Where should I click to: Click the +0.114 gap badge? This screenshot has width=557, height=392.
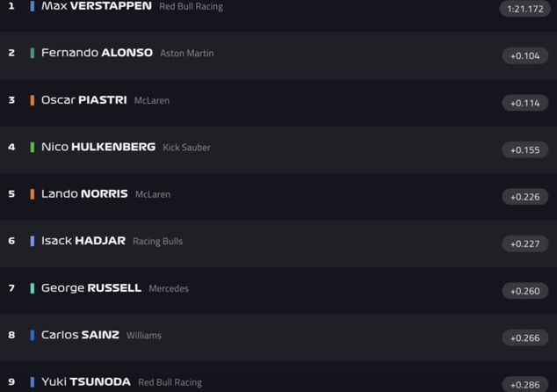[525, 103]
